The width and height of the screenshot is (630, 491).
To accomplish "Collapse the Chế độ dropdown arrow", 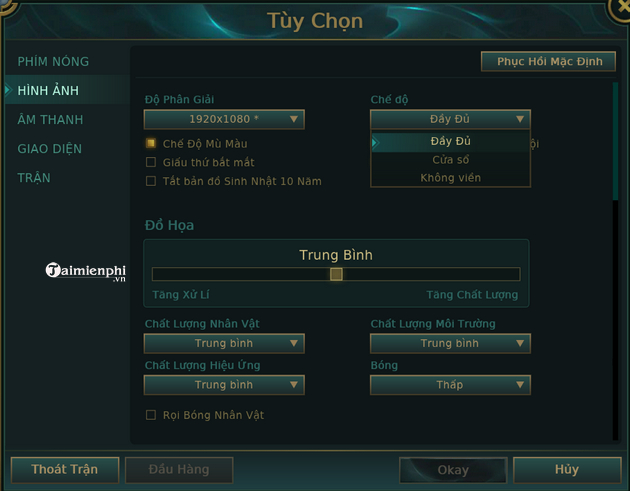I will [520, 119].
